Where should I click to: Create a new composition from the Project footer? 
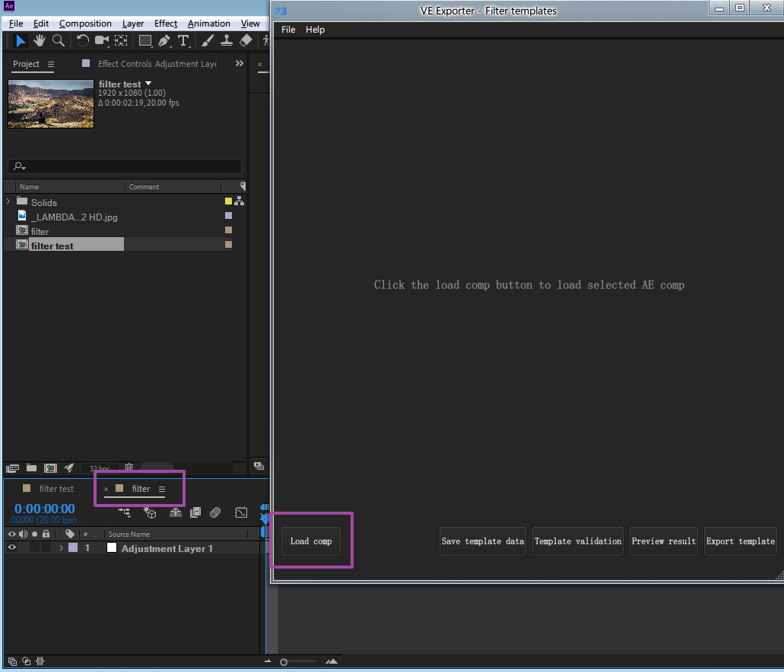(x=50, y=468)
